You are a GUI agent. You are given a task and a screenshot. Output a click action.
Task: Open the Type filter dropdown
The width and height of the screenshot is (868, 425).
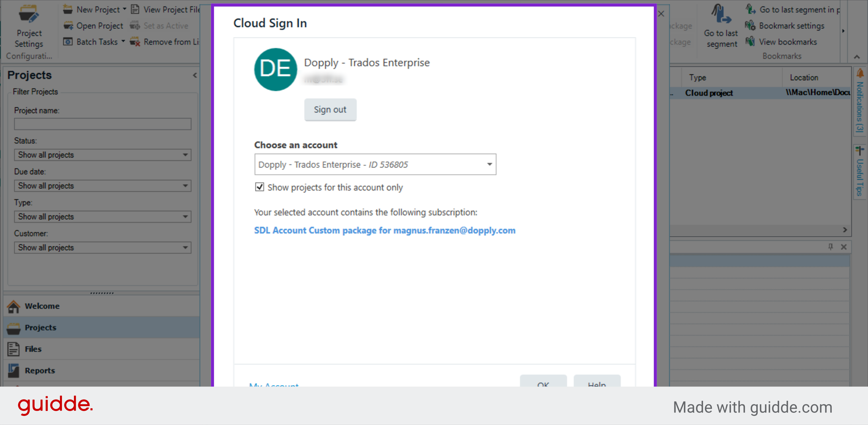(103, 217)
